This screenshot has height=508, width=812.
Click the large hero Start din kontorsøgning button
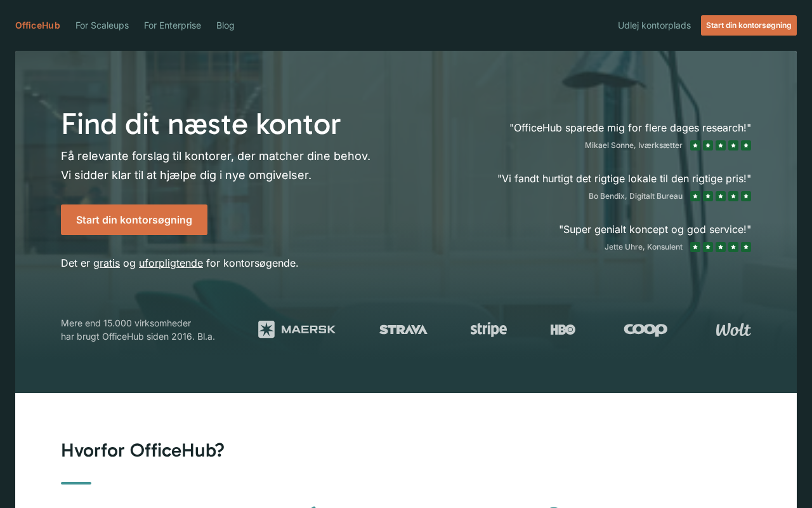pos(134,220)
